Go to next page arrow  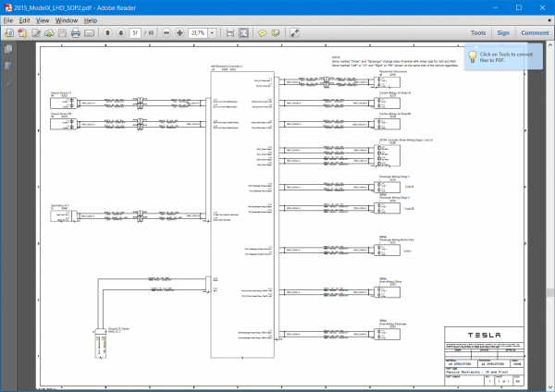point(120,33)
